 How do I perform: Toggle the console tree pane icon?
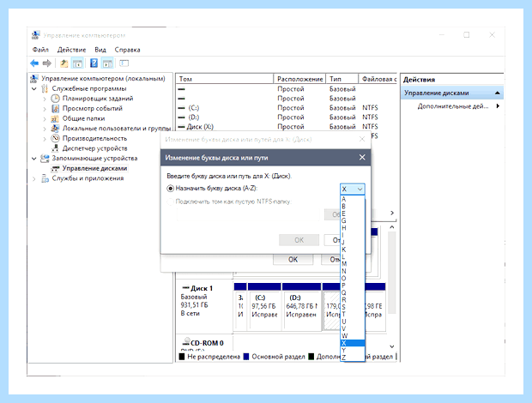click(78, 63)
